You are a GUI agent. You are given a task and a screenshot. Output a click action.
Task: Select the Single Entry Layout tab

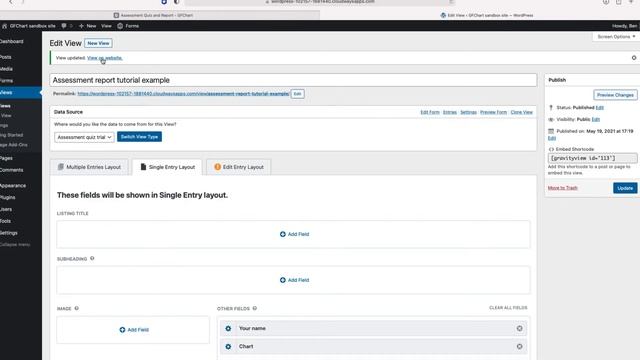(167, 167)
